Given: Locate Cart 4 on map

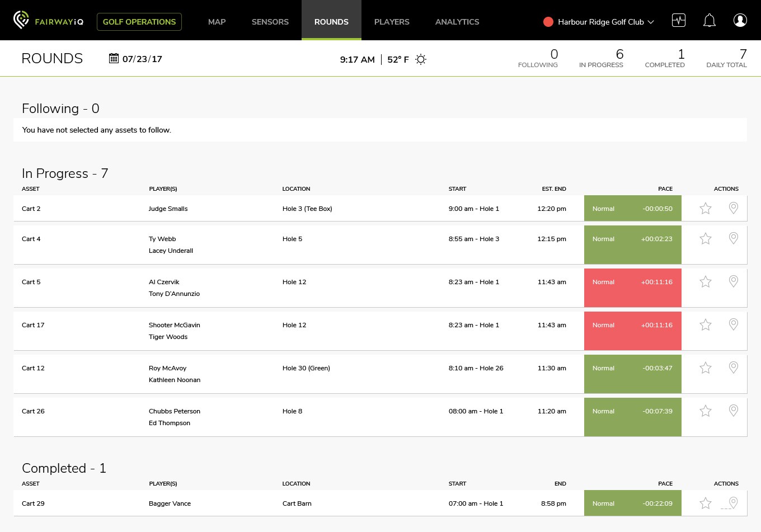Looking at the screenshot, I should pyautogui.click(x=734, y=238).
